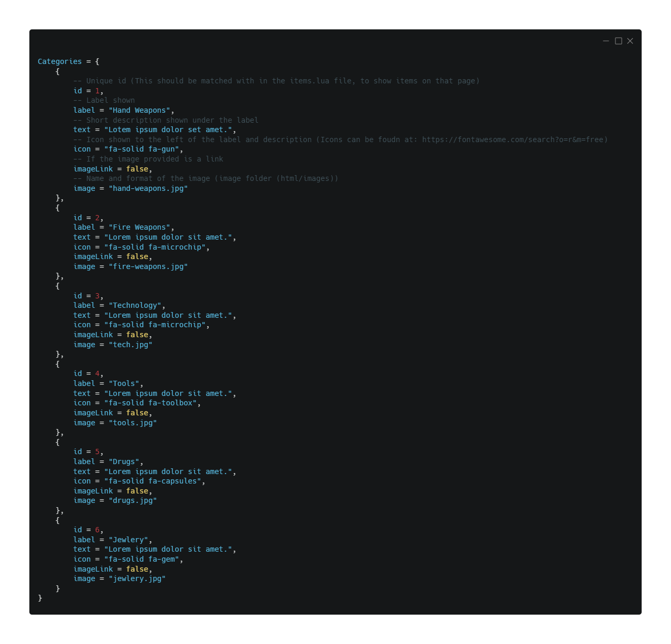Click the "fa-solid fa-capsules" icon string
The height and width of the screenshot is (644, 671).
(153, 481)
